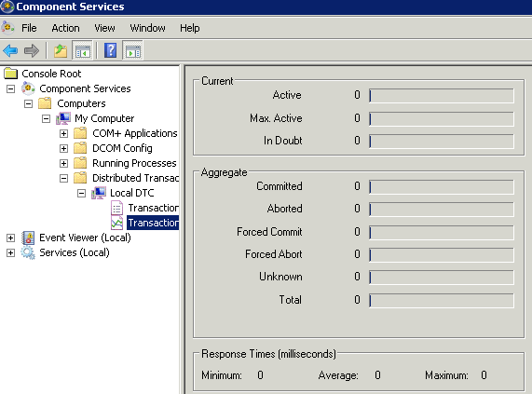
Task: Collapse the Local DTC node
Action: click(x=81, y=193)
